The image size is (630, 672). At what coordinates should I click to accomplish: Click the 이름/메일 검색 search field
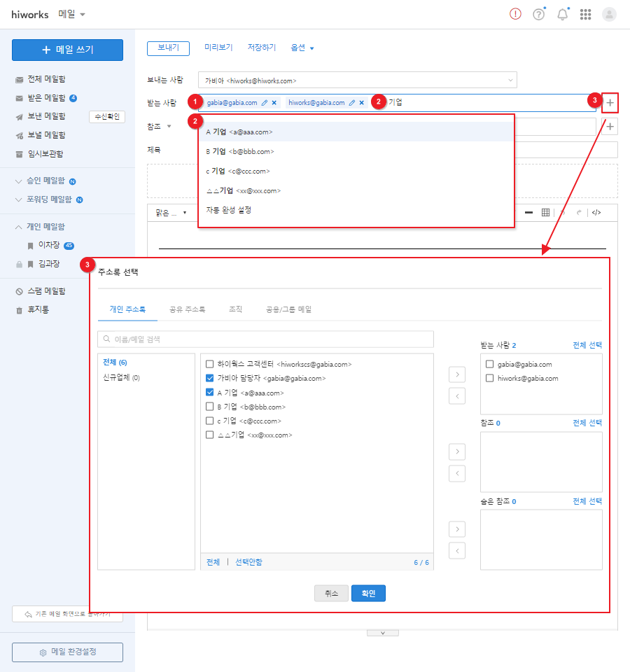tap(266, 339)
